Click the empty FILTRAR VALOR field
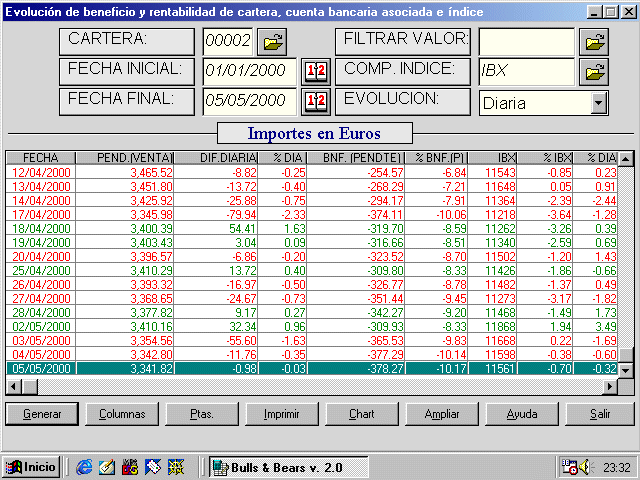Screen dimensions: 640x480 click(x=527, y=42)
